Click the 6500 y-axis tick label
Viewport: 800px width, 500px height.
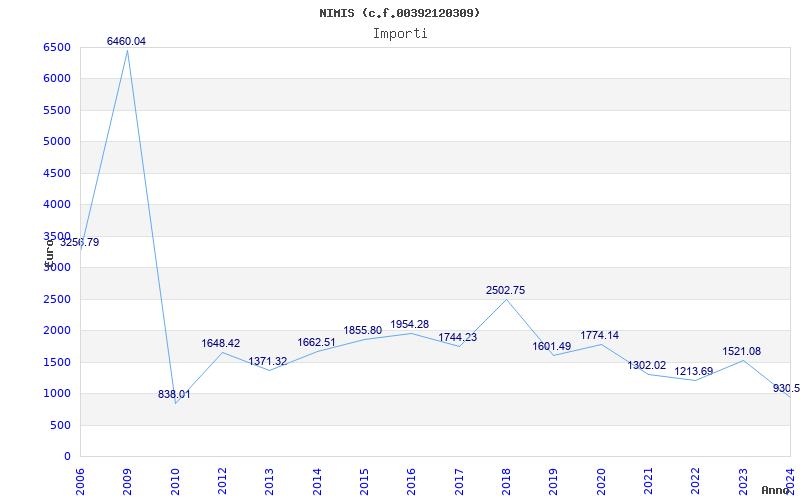(x=56, y=47)
